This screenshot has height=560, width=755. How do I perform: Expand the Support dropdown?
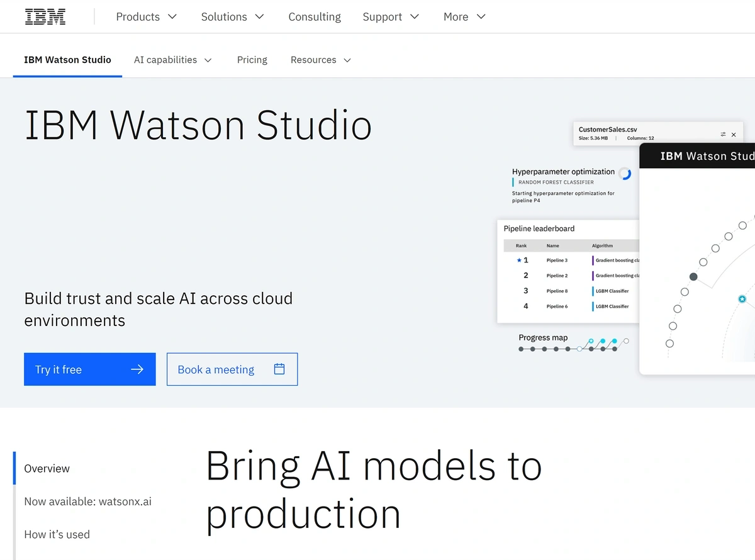point(391,17)
